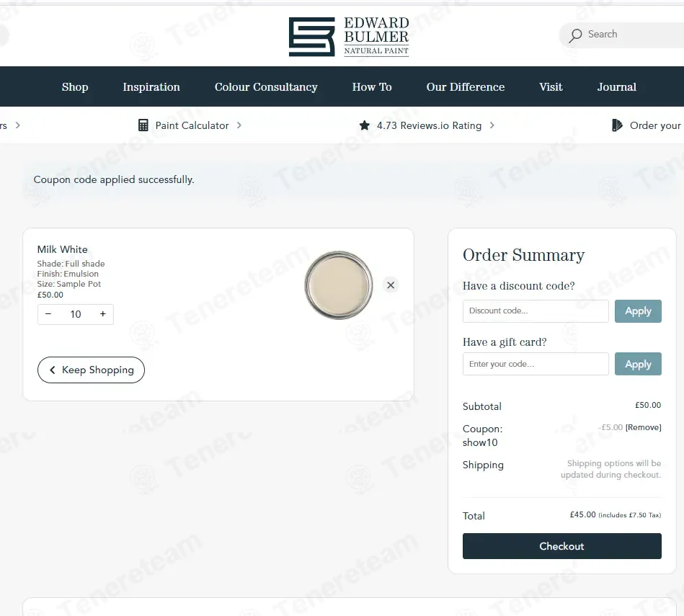Click the quantity field showing 10
684x616 pixels.
76,314
